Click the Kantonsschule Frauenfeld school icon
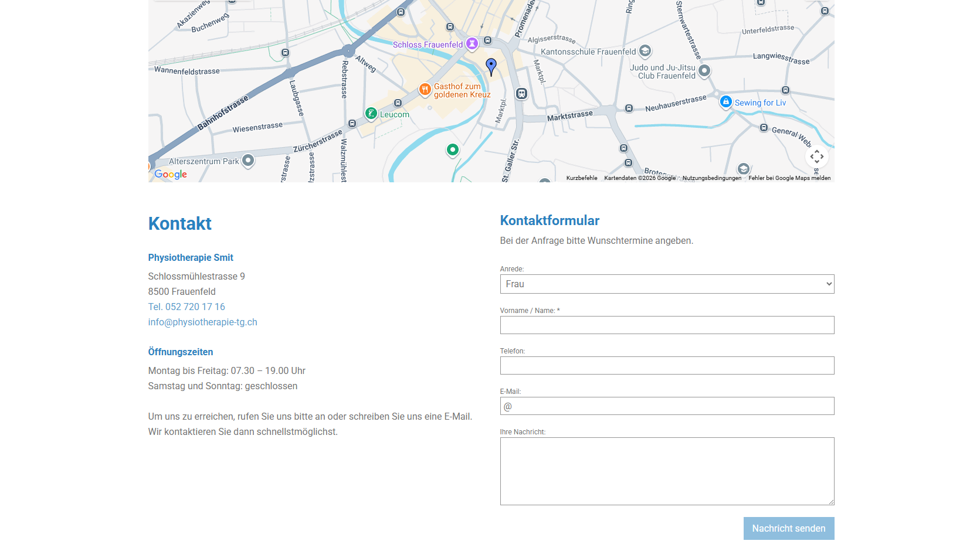 [x=645, y=52]
